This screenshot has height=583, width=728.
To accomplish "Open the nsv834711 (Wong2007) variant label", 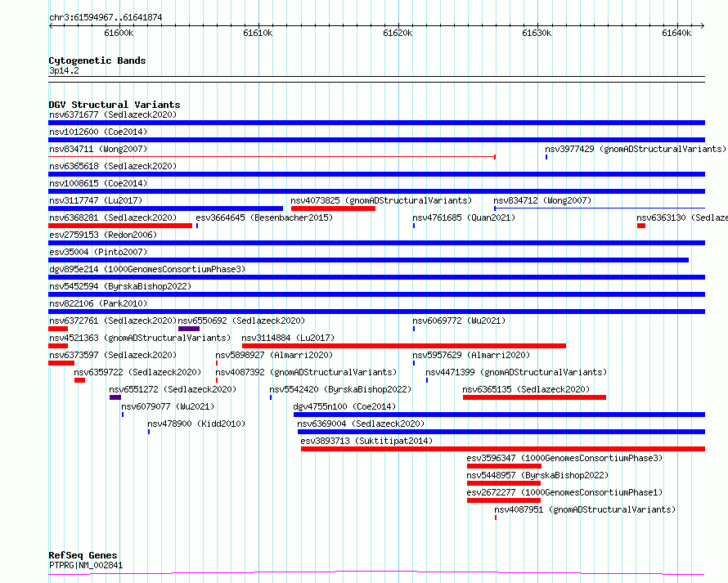I will point(98,149).
